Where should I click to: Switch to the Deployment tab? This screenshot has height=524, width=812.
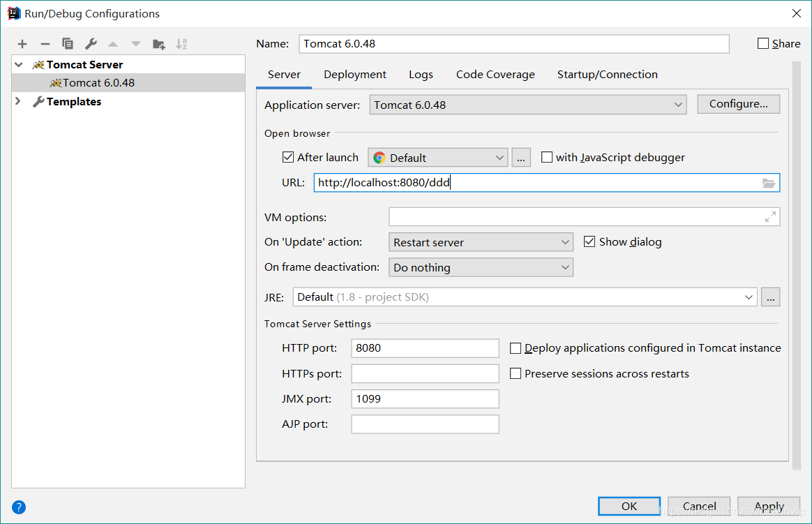(355, 75)
